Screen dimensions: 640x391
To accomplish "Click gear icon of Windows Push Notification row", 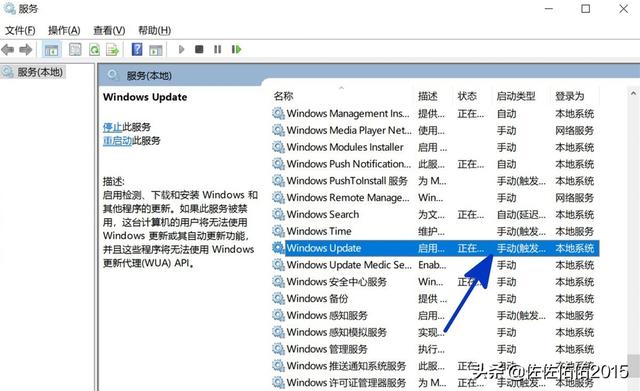I will click(x=278, y=164).
